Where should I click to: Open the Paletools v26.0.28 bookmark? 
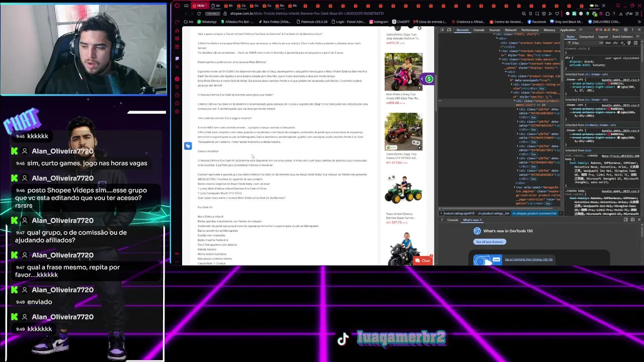pyautogui.click(x=312, y=22)
